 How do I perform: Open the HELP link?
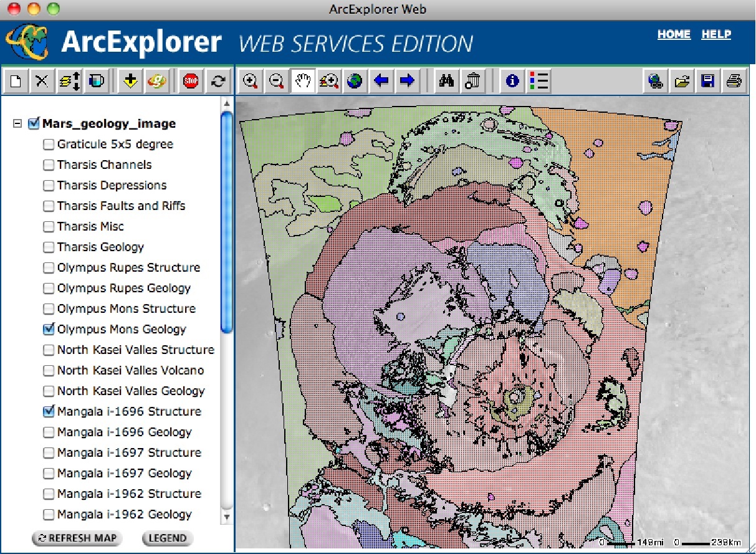click(716, 35)
